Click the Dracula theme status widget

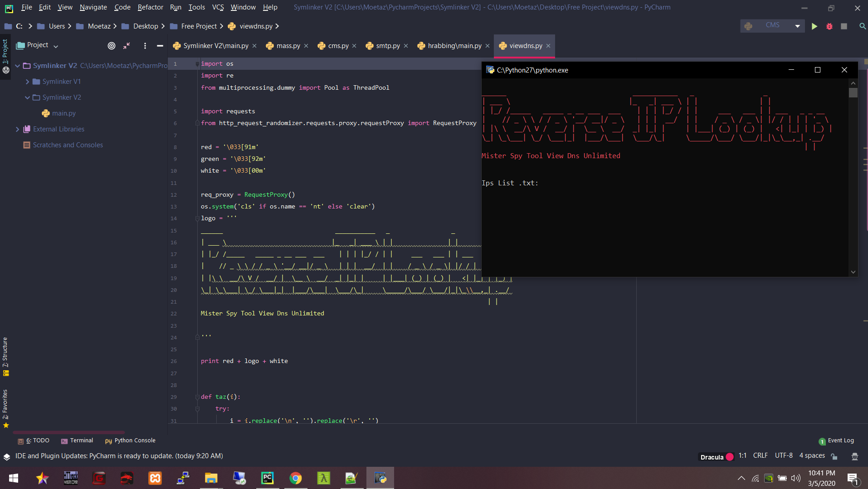click(717, 456)
